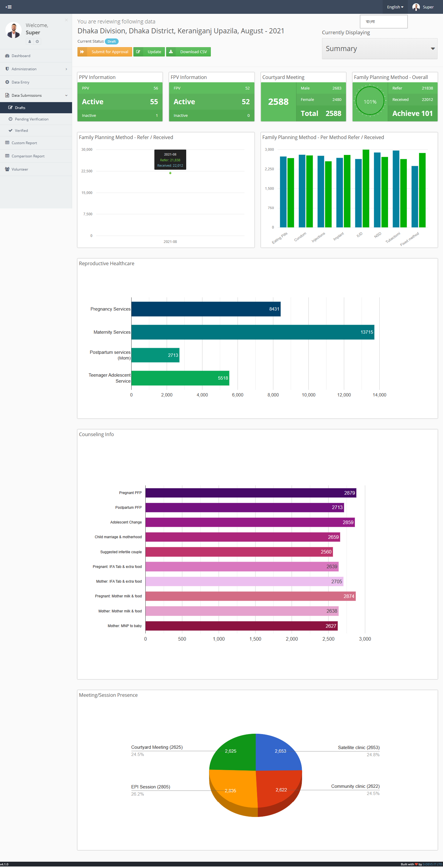
Task: Download the data with Download CSV
Action: coord(188,52)
